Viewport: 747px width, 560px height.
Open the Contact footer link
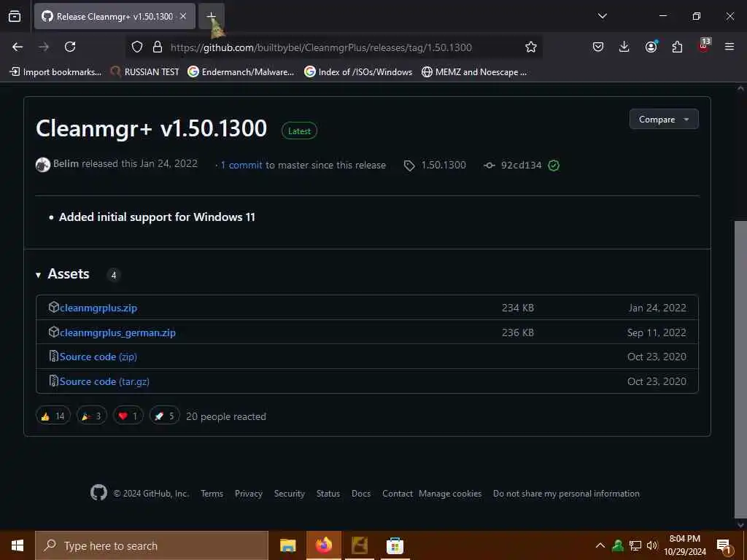click(x=398, y=494)
